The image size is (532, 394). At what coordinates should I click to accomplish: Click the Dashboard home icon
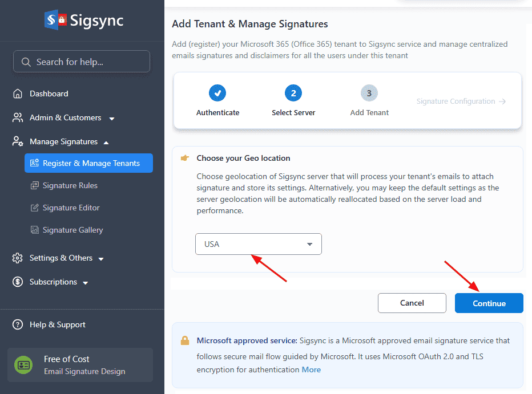pos(18,94)
